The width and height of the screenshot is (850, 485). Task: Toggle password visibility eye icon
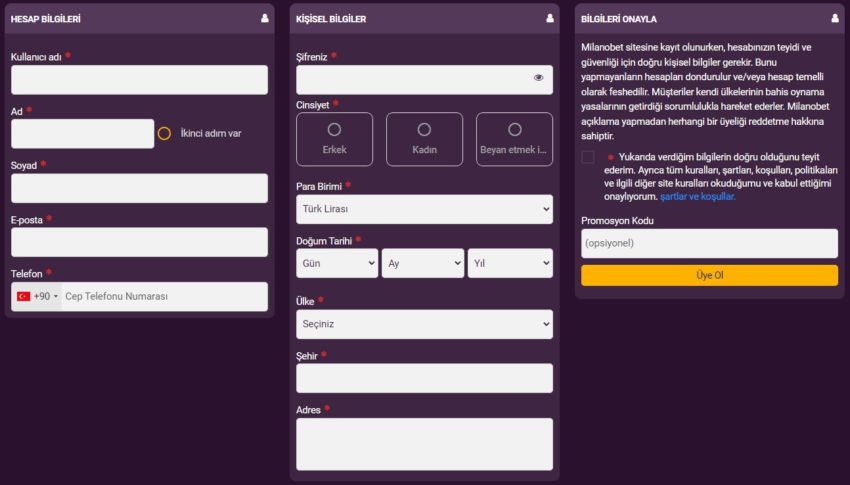pyautogui.click(x=538, y=78)
